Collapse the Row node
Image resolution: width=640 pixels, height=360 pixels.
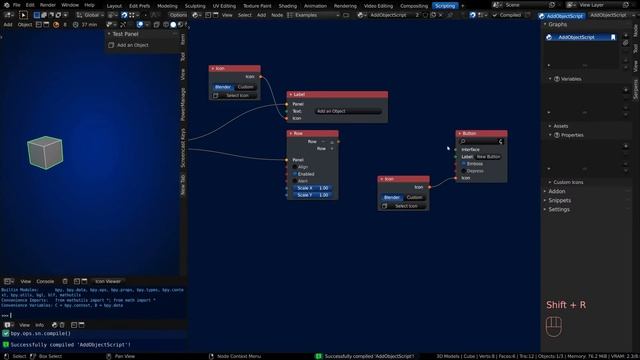click(291, 133)
